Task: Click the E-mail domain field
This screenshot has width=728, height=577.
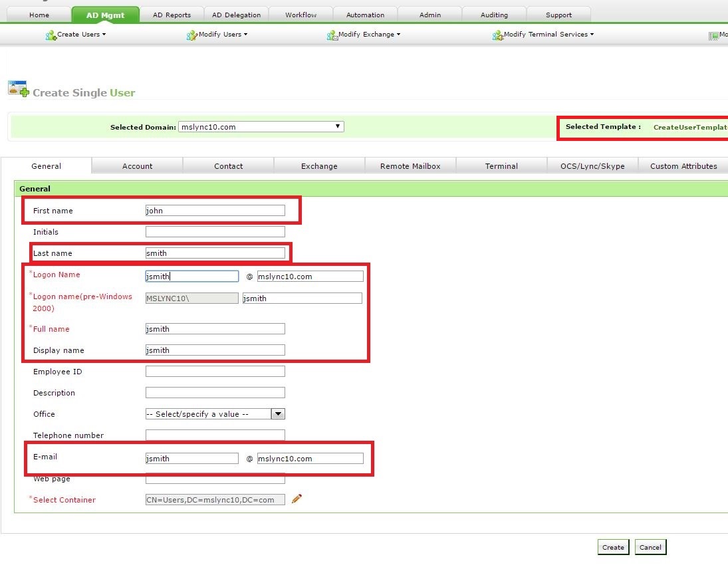Action: (310, 458)
